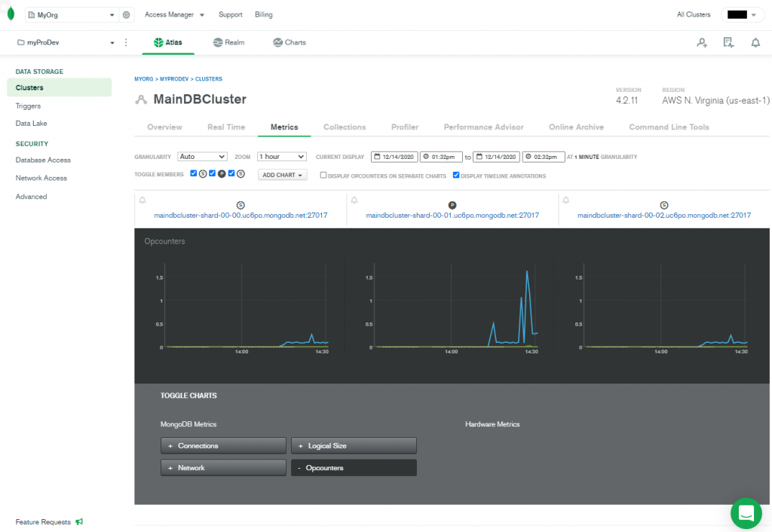This screenshot has width=772, height=532.
Task: Switch to the Charts tab
Action: click(289, 42)
